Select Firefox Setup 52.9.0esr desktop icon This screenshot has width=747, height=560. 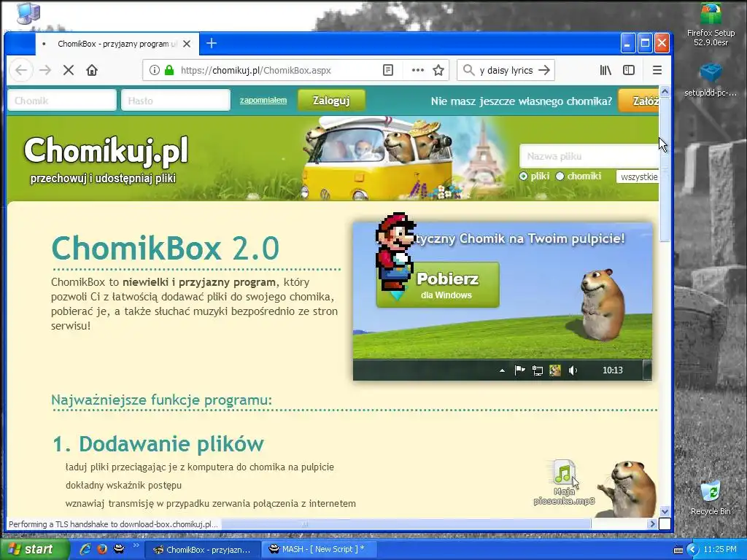711,25
